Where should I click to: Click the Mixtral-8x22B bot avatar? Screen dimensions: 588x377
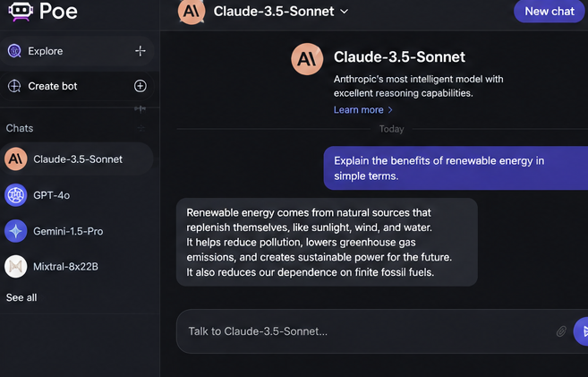(x=16, y=266)
